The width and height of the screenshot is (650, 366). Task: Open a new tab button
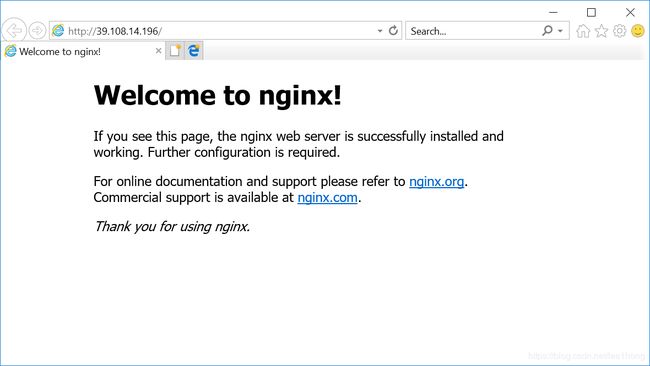(x=175, y=51)
